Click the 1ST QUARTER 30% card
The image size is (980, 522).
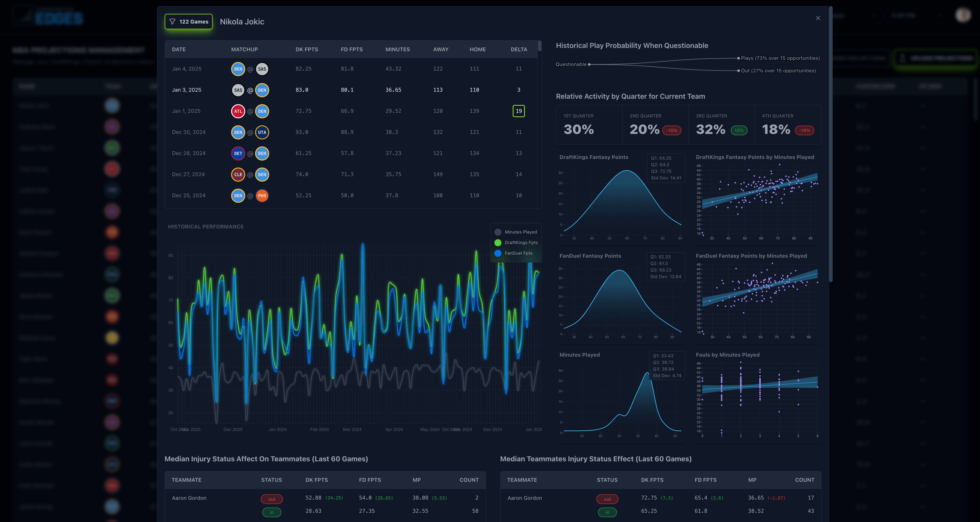click(x=589, y=125)
